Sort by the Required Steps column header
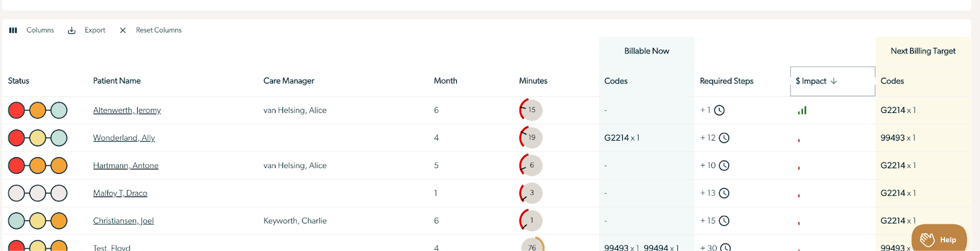The width and height of the screenshot is (980, 251). pyautogui.click(x=726, y=81)
